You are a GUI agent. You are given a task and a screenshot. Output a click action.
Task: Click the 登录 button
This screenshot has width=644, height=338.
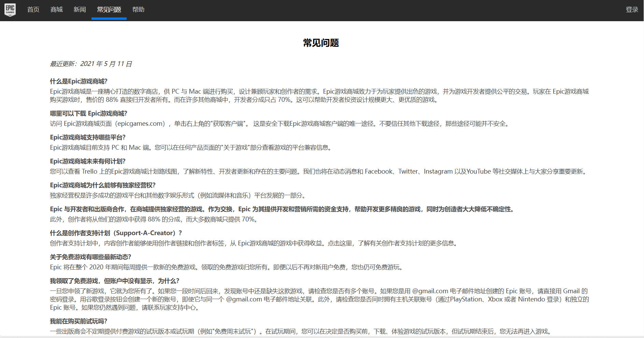tap(632, 9)
